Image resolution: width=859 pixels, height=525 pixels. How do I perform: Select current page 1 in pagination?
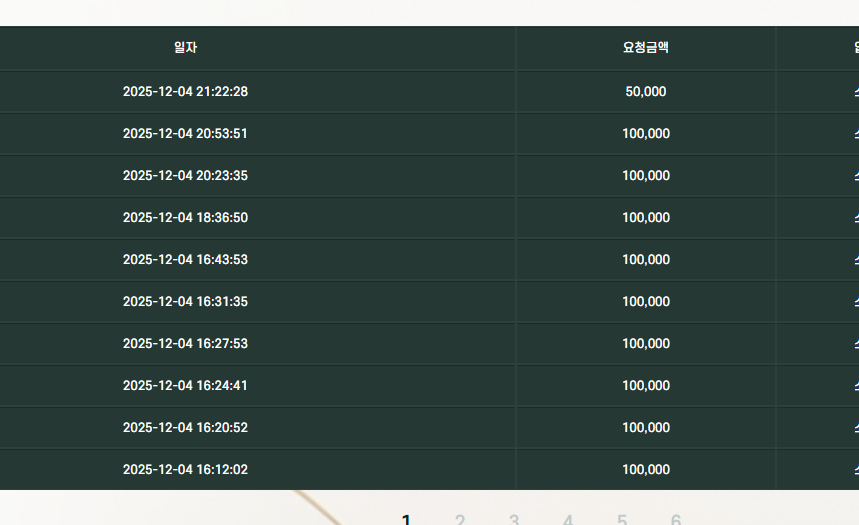pos(406,519)
